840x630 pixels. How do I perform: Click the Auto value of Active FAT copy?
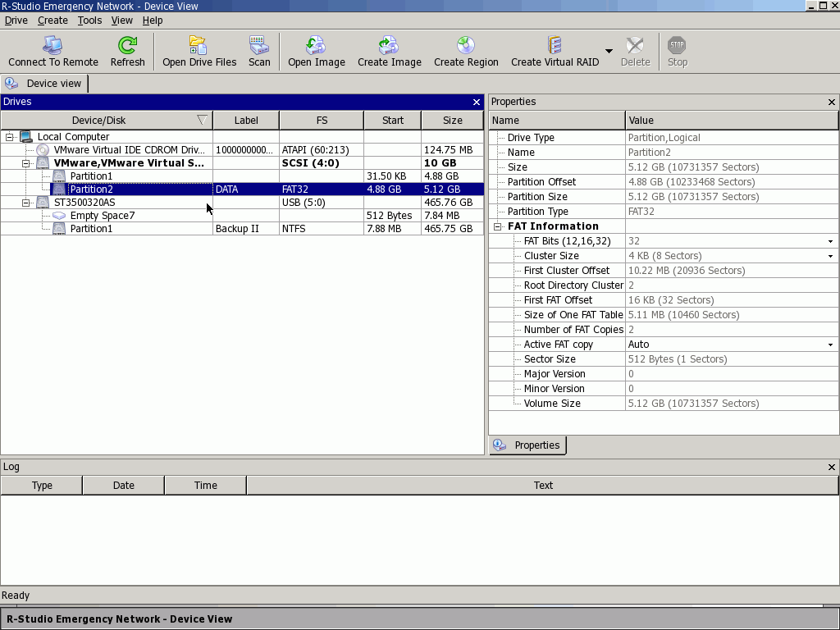click(x=638, y=345)
